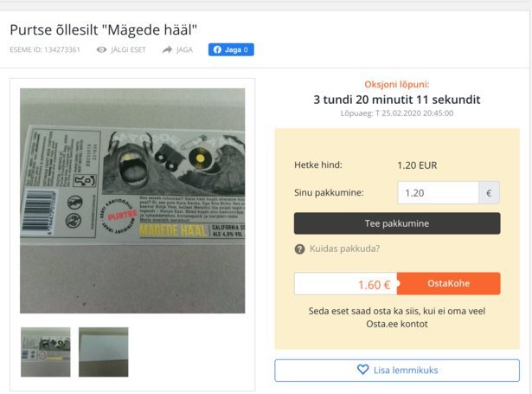Share on Facebook with blue Jaga button
The height and width of the screenshot is (394, 532).
(231, 49)
